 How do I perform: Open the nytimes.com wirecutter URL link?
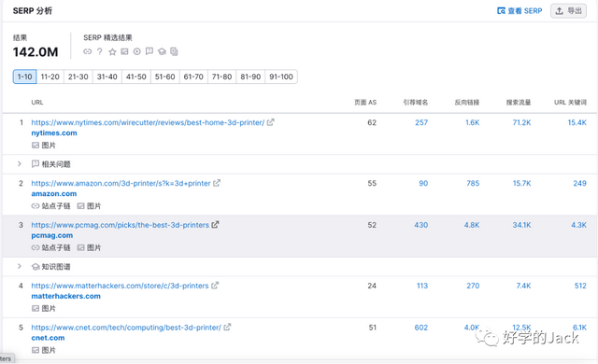148,122
